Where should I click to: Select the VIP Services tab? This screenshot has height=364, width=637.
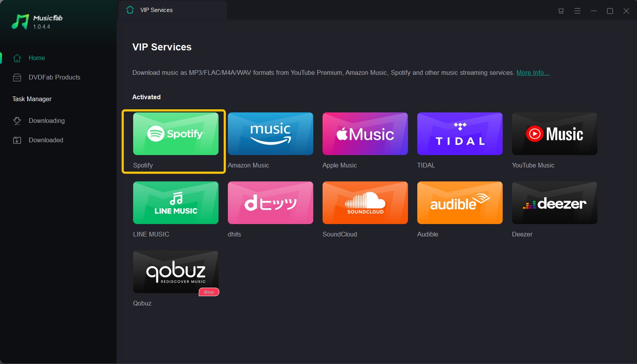[x=172, y=10]
